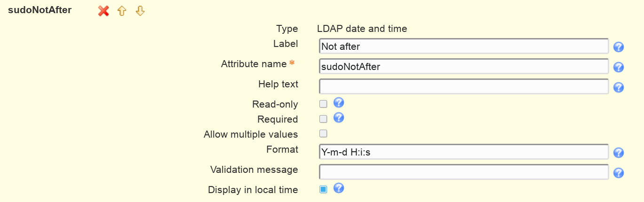Open help icon next to Display in local time
644x202 pixels.
(339, 188)
